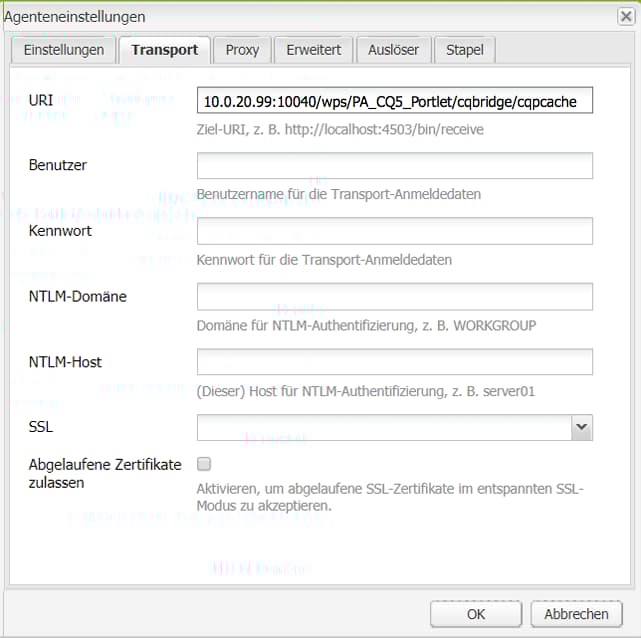Click inside the SSL combo box field
This screenshot has height=638, width=641.
coord(384,427)
